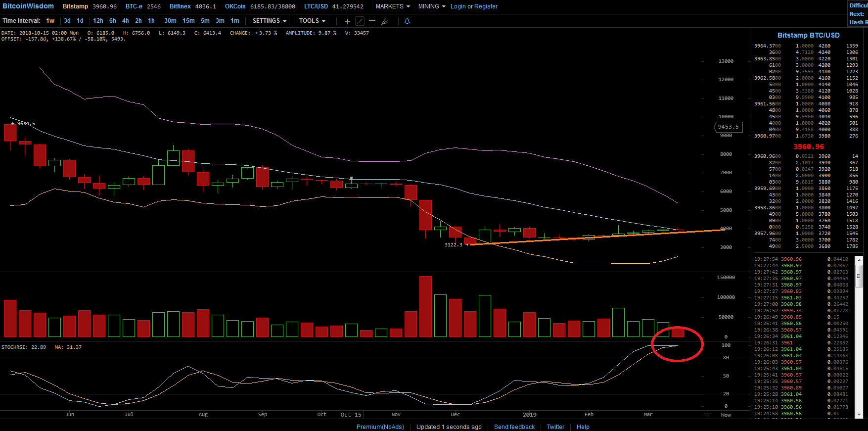The width and height of the screenshot is (868, 431).
Task: Switch to the 4h time interval
Action: pos(126,21)
